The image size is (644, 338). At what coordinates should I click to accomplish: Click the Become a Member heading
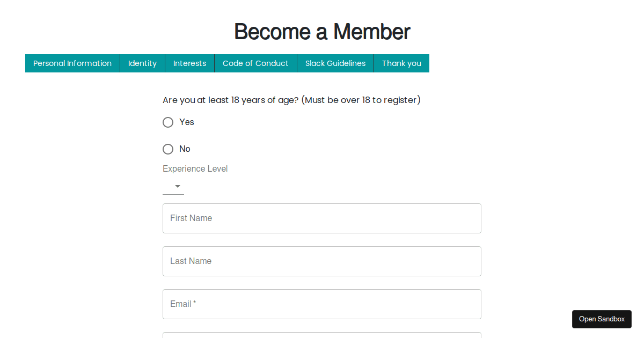(x=321, y=32)
